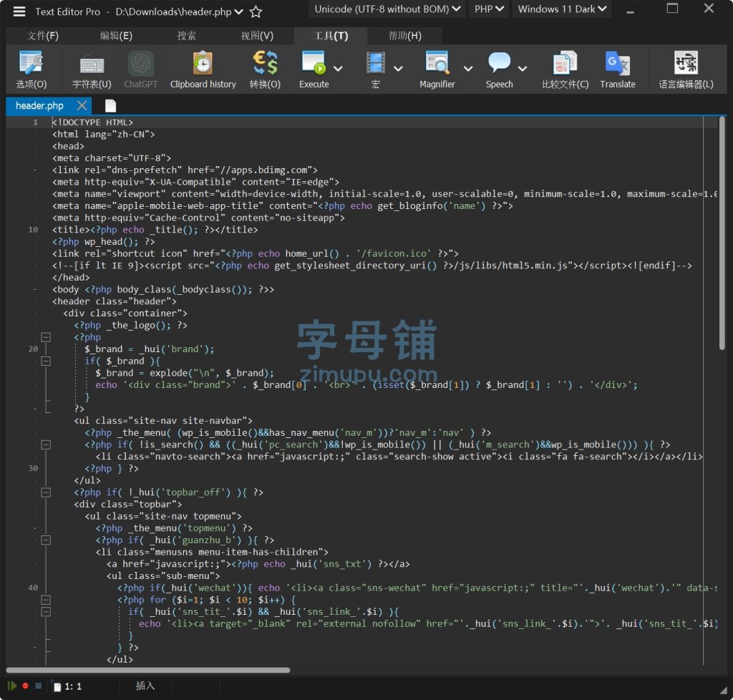
Task: Click the <div class="topbar"> line
Action: [x=128, y=504]
